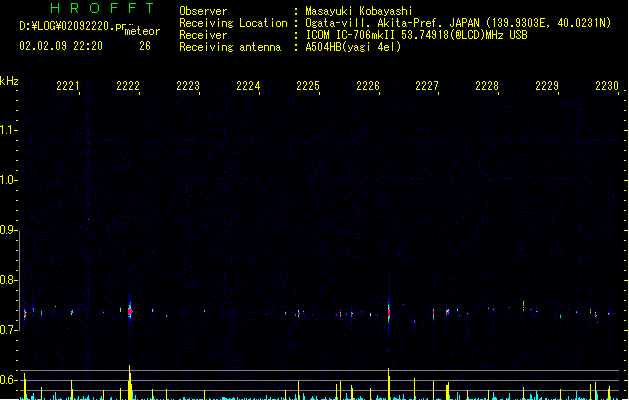Viewport: 629px width, 400px height.
Task: Click the Receiver value ICOM IC-706mkII
Action: (x=350, y=35)
